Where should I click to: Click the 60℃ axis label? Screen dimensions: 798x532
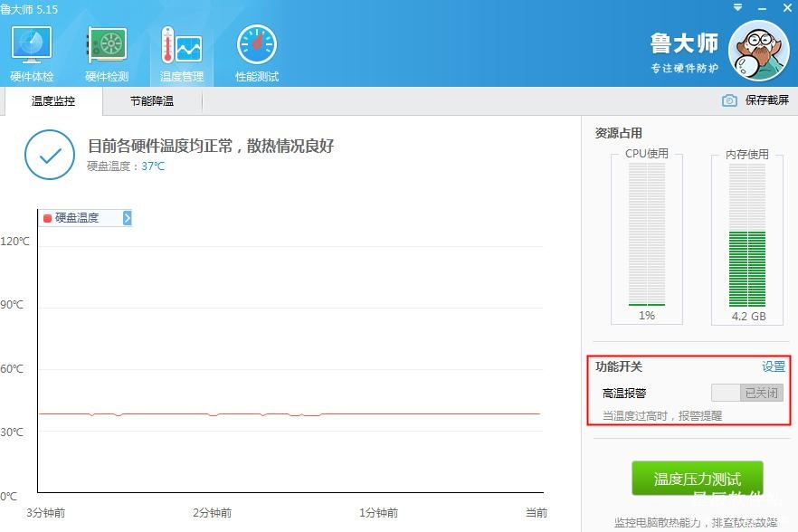pos(13,368)
